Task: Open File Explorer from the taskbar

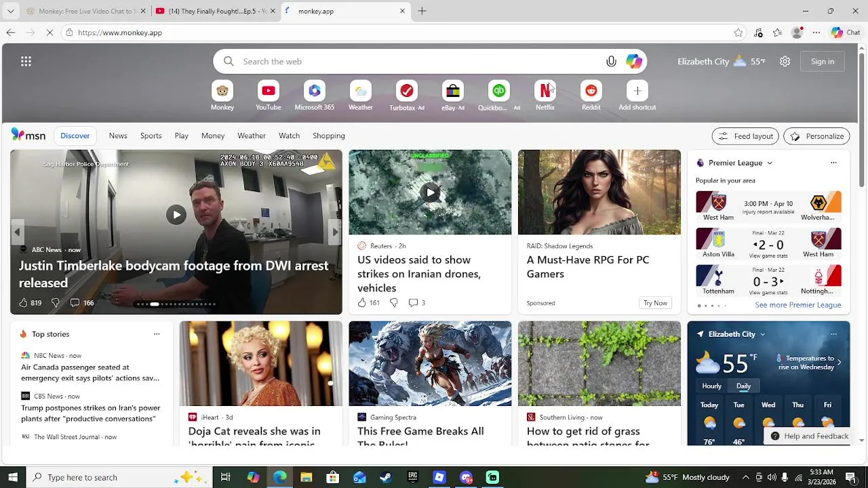Action: coord(306,477)
